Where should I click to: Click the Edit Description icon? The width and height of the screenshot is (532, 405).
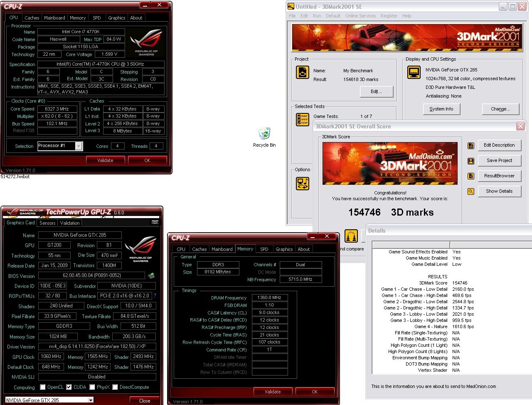click(471, 145)
